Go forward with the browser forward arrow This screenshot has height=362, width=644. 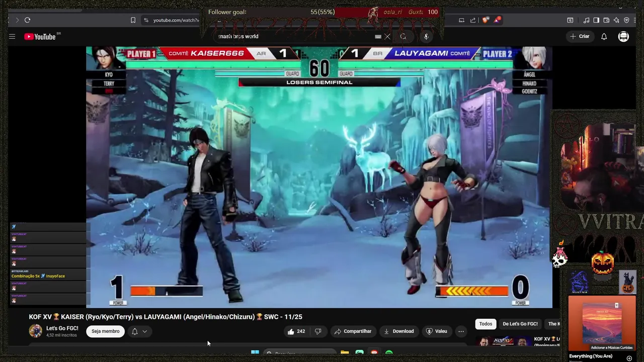(x=17, y=20)
